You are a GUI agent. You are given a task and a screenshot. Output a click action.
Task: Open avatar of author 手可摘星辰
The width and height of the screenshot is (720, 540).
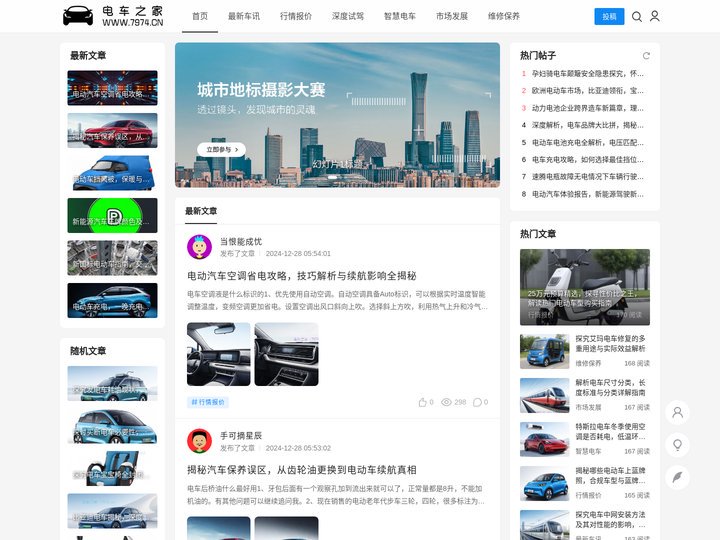click(x=199, y=441)
